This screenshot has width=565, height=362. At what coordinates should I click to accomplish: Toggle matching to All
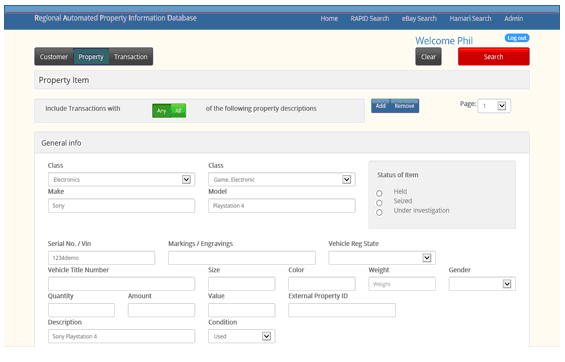[178, 111]
